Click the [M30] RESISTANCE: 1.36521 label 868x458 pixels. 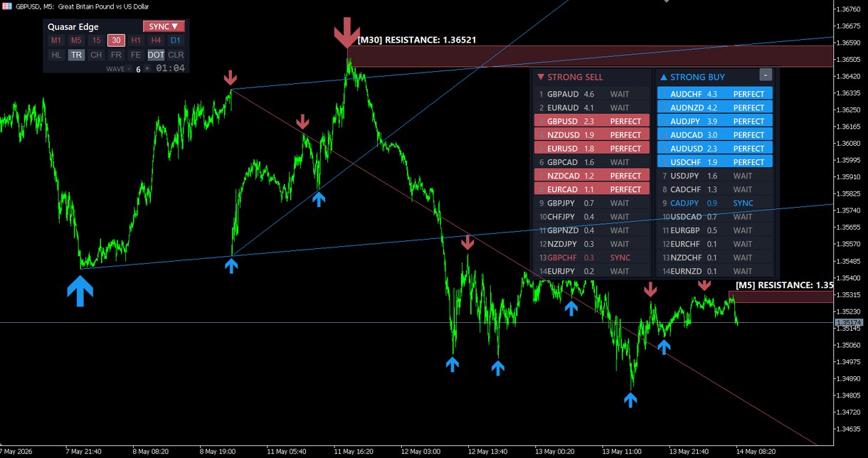tap(417, 40)
